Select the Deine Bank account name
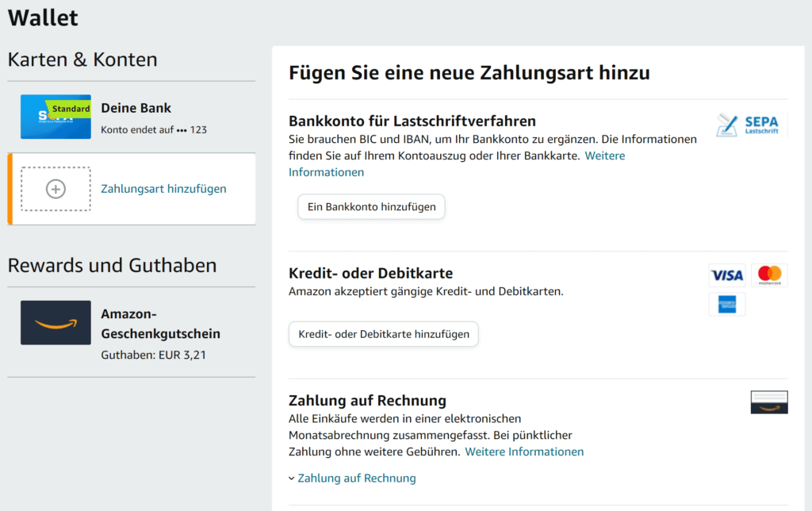Image resolution: width=812 pixels, height=511 pixels. coord(136,108)
